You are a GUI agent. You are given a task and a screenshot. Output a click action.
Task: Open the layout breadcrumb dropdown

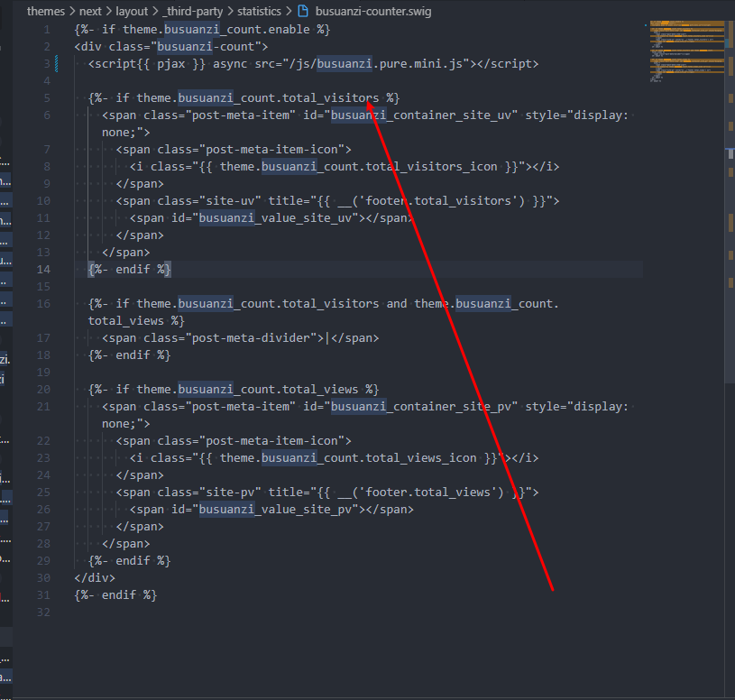[132, 12]
